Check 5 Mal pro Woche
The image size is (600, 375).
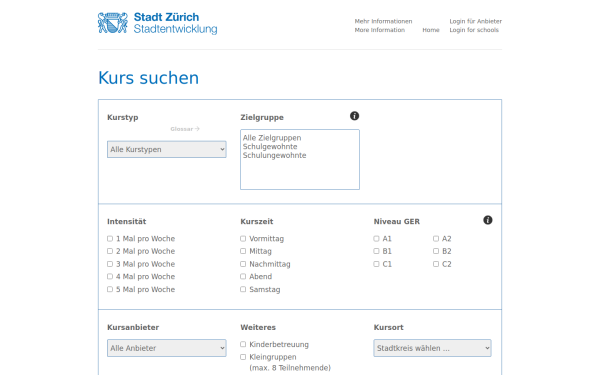point(110,289)
